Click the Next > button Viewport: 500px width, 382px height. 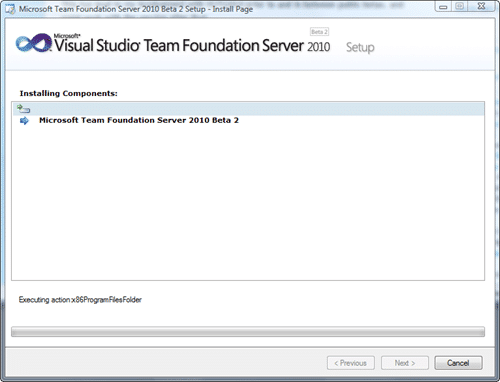point(405,363)
